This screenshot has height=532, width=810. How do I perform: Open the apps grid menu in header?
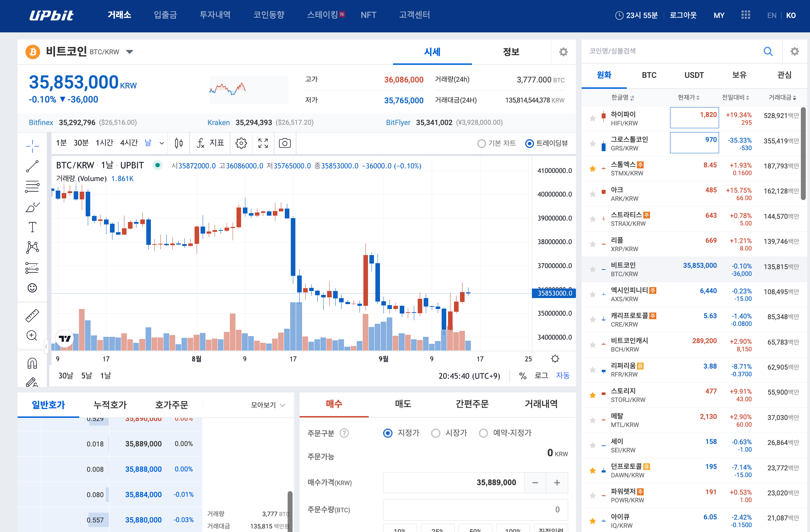tap(746, 15)
